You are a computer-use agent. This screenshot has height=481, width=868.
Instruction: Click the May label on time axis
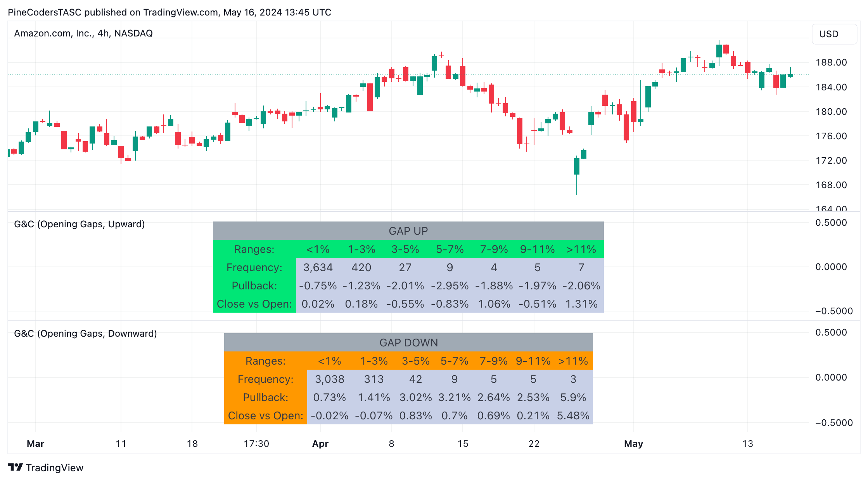[634, 444]
